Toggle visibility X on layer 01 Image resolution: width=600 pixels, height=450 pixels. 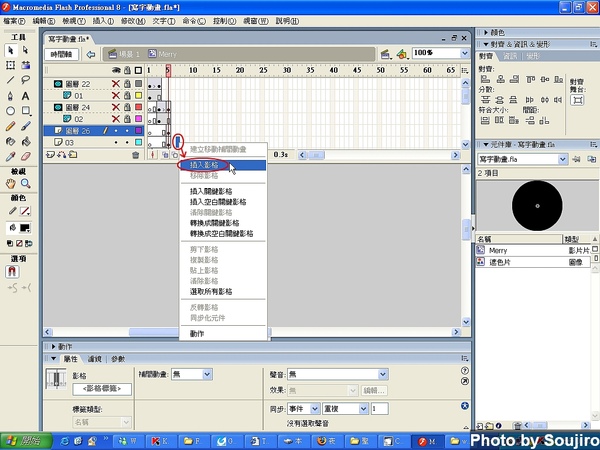pyautogui.click(x=116, y=96)
